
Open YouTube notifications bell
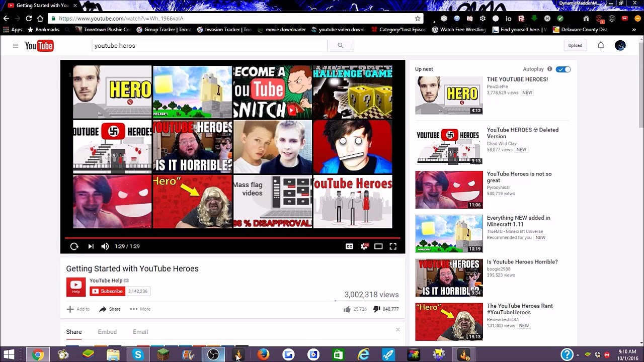click(601, 46)
